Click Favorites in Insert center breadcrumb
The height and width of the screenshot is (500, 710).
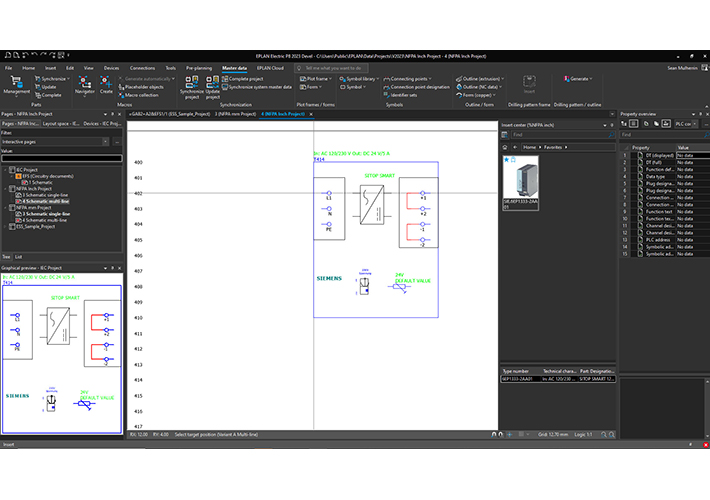tap(553, 147)
